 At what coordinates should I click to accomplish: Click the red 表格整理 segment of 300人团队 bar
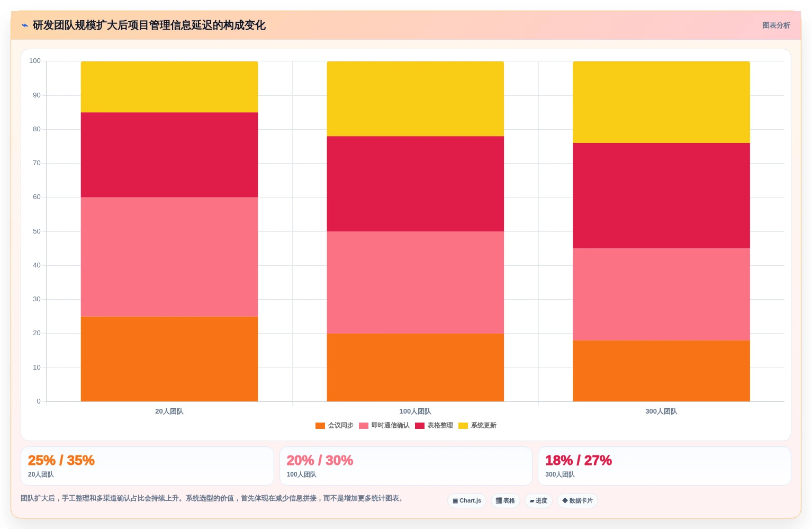click(x=662, y=196)
